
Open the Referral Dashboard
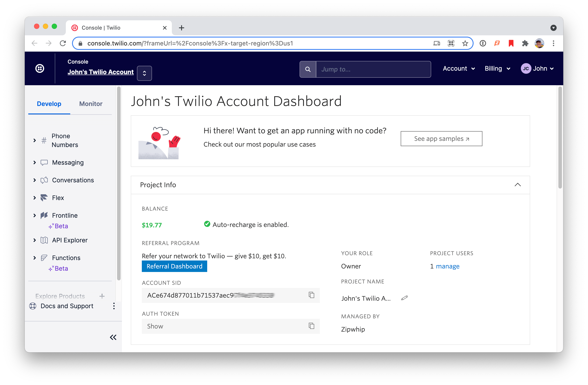[175, 266]
